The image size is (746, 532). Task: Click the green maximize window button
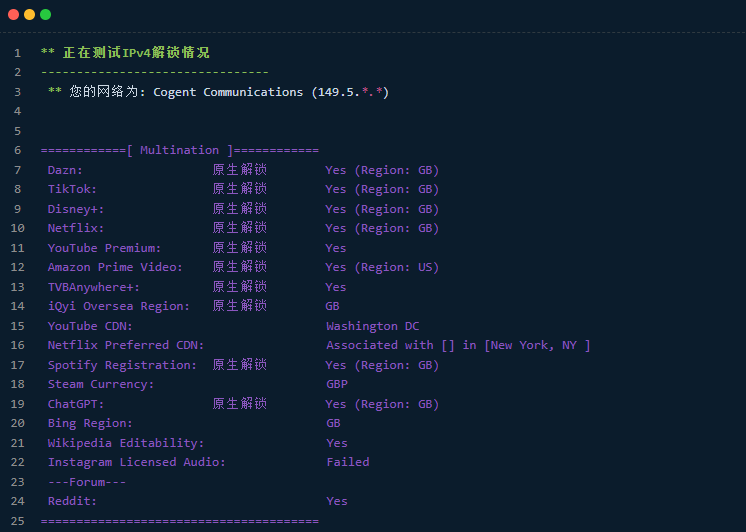[45, 15]
